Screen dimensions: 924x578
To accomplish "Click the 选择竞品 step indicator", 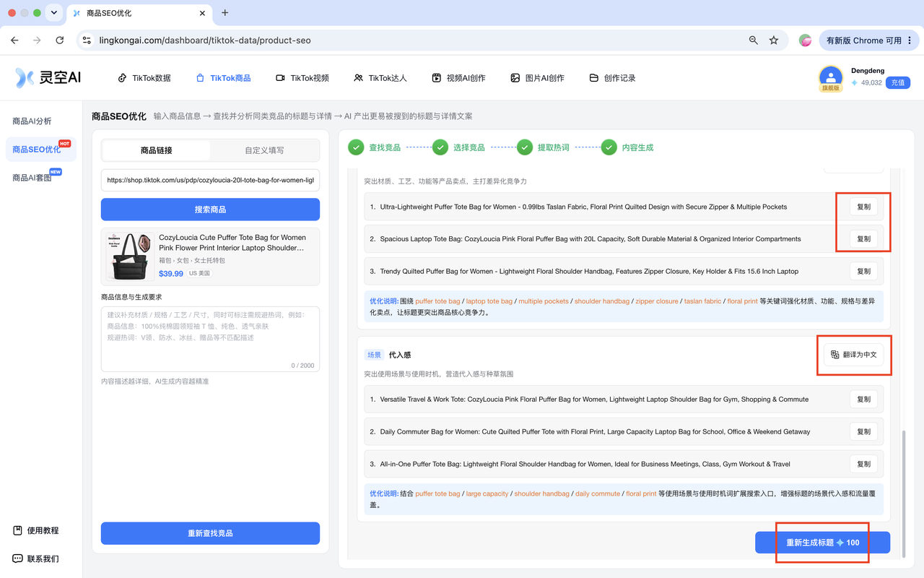I will click(x=459, y=147).
